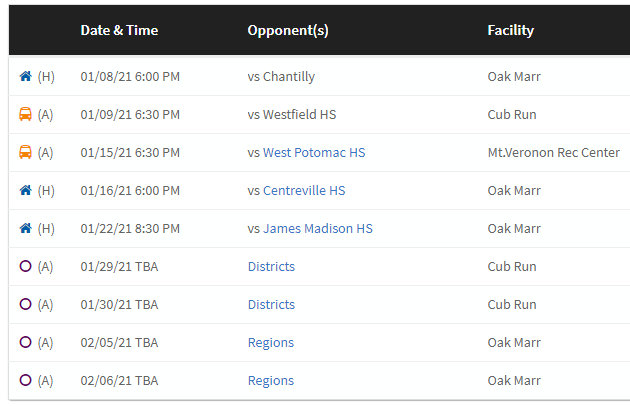The height and width of the screenshot is (406, 630).
Task: Select the vs Chantilly row text
Action: click(281, 76)
